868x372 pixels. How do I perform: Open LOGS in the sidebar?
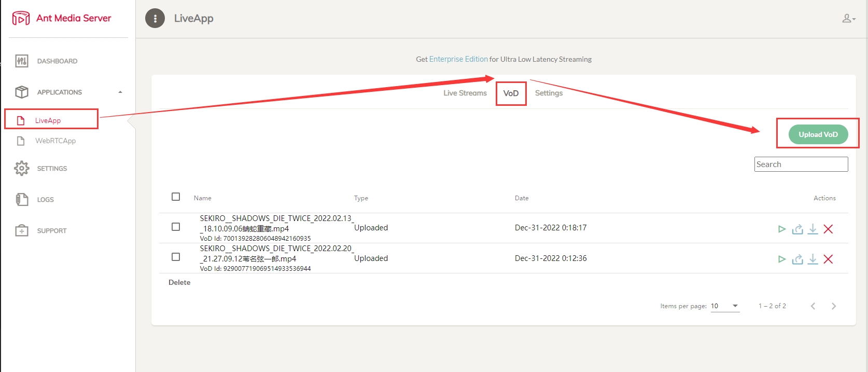pos(45,200)
